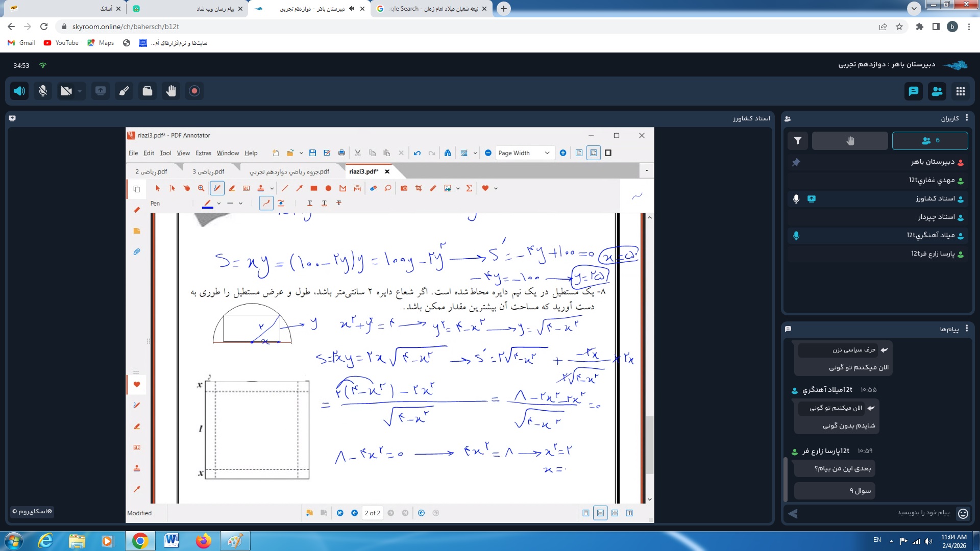
Task: Open the whiteboard brush tool icon
Action: 124,91
